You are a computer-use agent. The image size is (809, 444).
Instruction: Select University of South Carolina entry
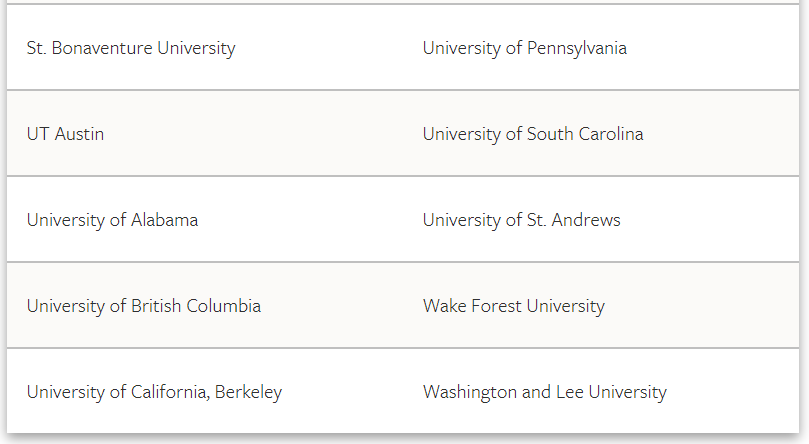pos(533,134)
